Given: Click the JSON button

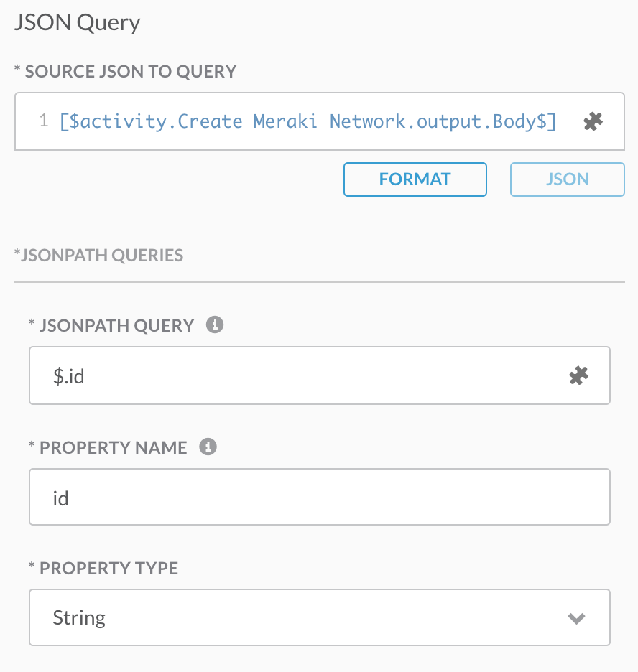Looking at the screenshot, I should click(x=567, y=179).
